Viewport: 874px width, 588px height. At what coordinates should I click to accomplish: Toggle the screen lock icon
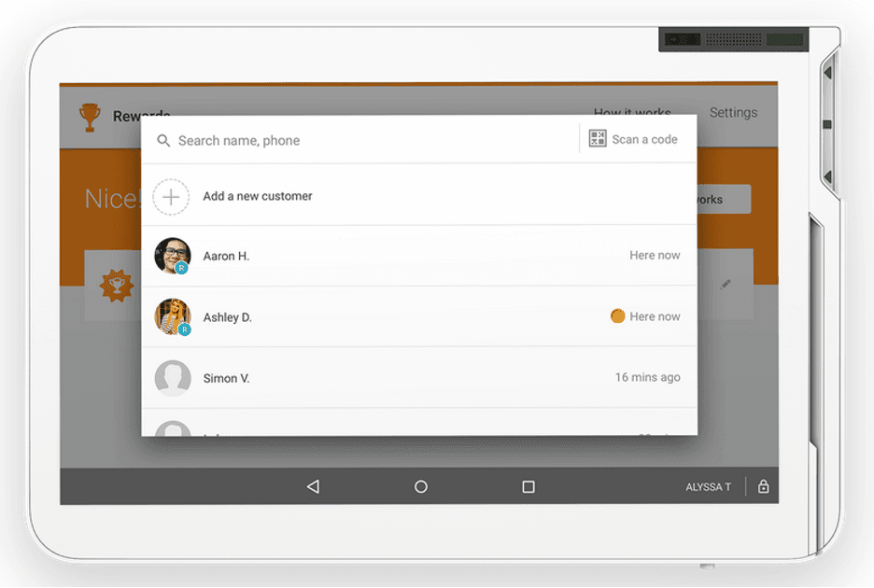tap(764, 485)
